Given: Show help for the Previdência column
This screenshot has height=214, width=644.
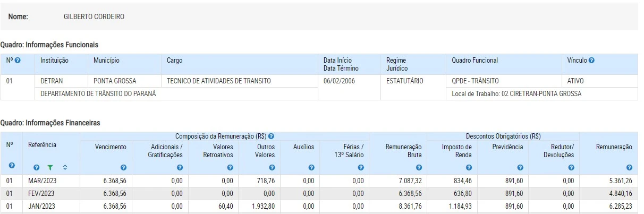Looking at the screenshot, I should tap(520, 168).
